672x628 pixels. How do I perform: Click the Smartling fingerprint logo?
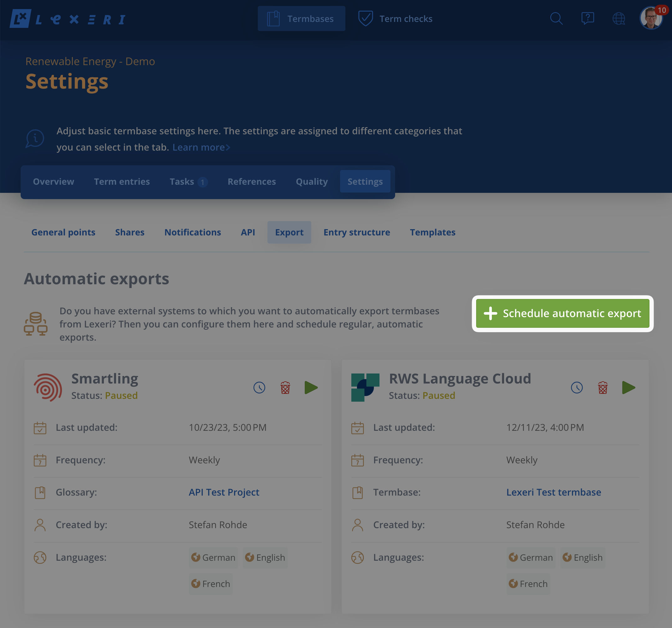[x=48, y=388]
